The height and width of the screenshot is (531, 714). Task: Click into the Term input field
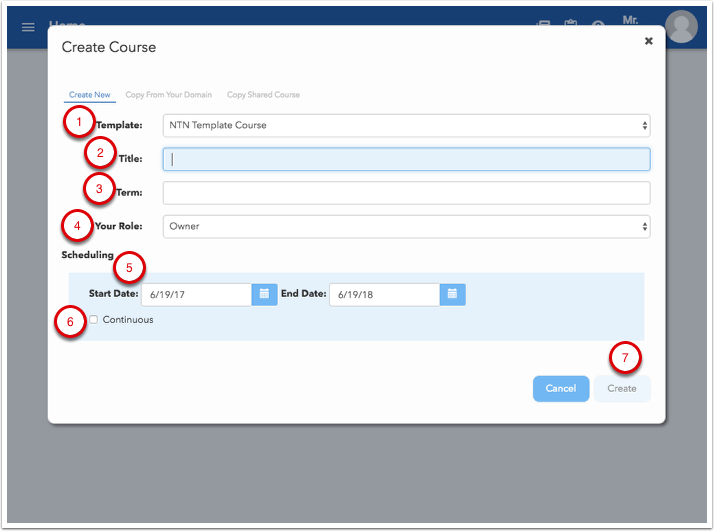click(406, 193)
